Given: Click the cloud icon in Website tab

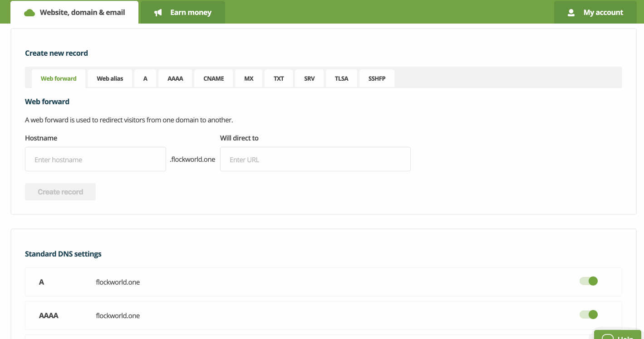Looking at the screenshot, I should pos(29,13).
